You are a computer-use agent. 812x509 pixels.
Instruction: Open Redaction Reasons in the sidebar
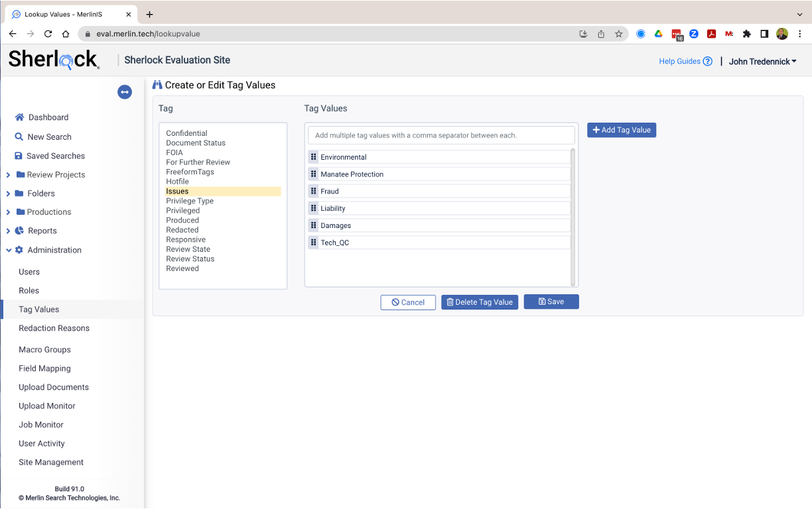pyautogui.click(x=54, y=328)
